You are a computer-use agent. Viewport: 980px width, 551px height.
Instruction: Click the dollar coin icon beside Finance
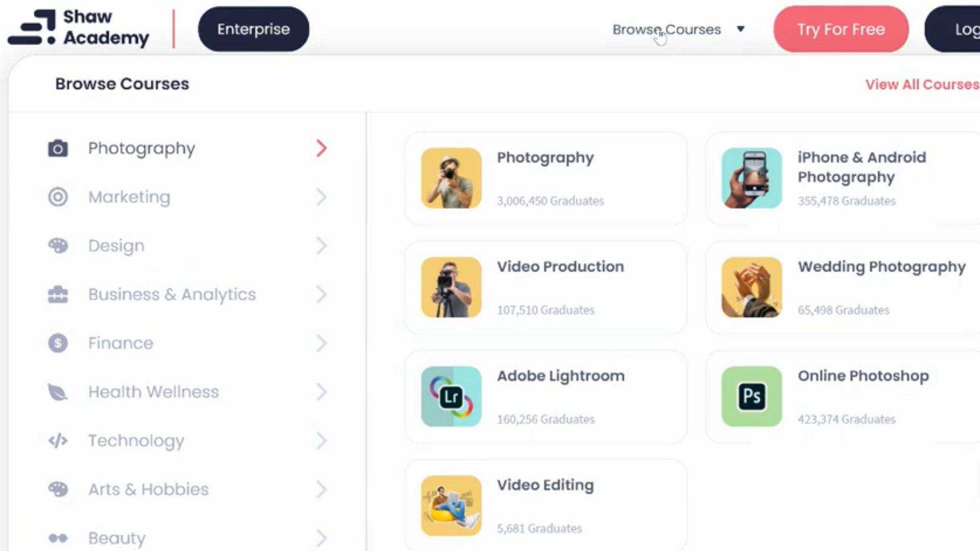pyautogui.click(x=58, y=343)
